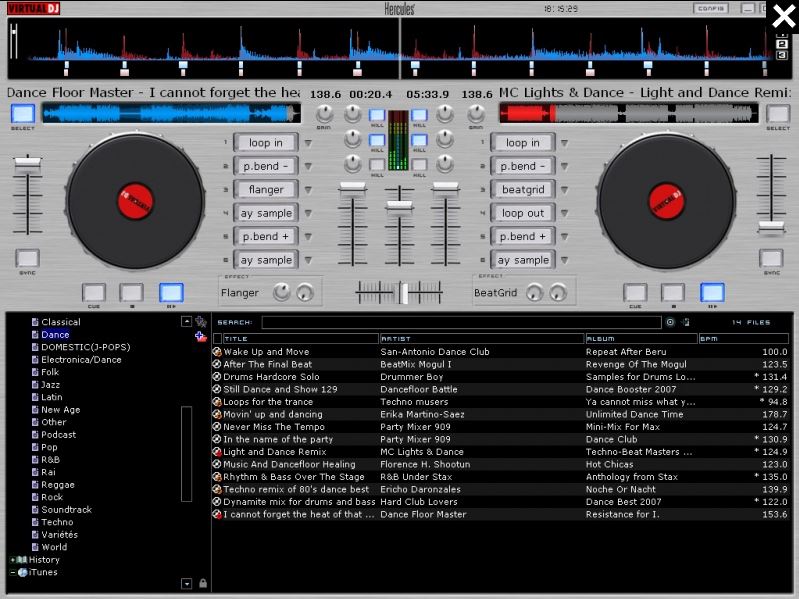Click the left deck flanger effect button
The height and width of the screenshot is (599, 799).
[x=266, y=189]
